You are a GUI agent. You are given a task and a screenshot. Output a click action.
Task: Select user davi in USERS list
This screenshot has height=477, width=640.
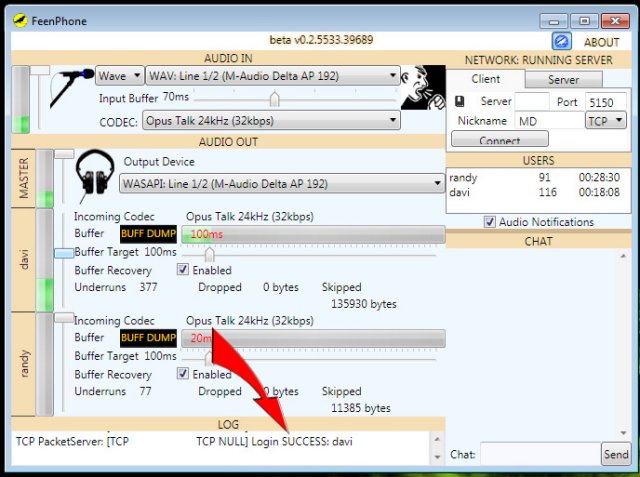(535, 192)
